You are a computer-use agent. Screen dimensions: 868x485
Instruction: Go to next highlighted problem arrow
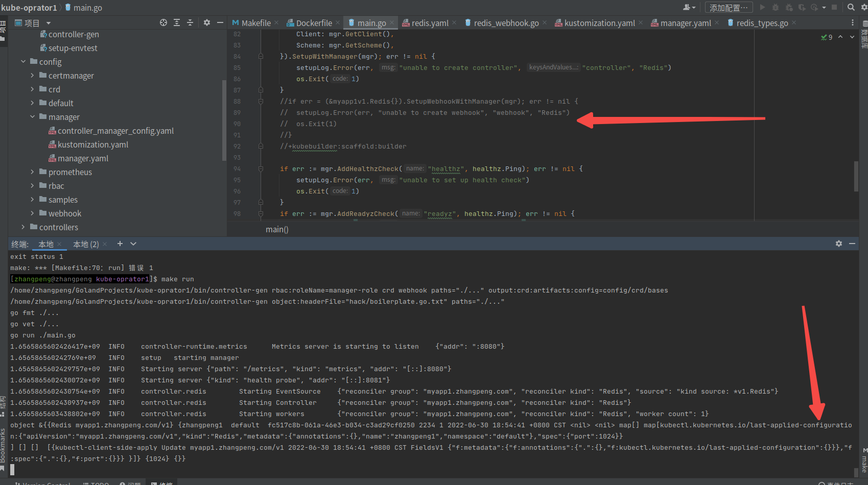click(x=852, y=37)
